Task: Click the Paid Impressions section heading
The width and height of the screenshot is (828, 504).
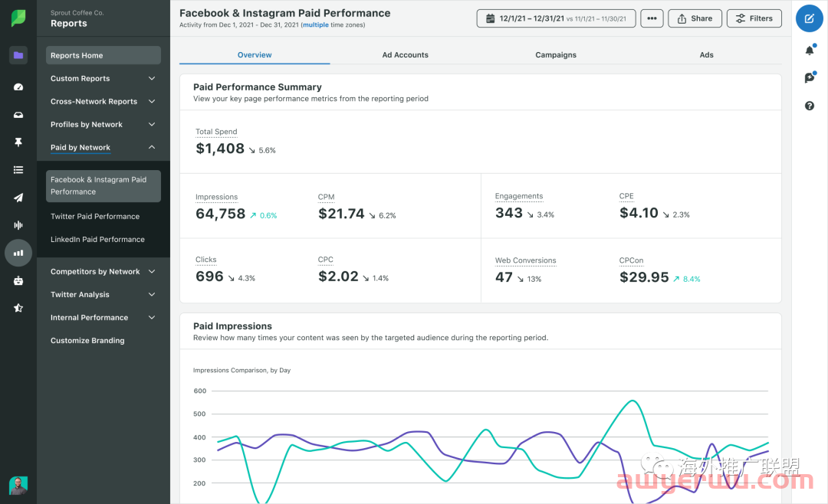Action: coord(232,326)
